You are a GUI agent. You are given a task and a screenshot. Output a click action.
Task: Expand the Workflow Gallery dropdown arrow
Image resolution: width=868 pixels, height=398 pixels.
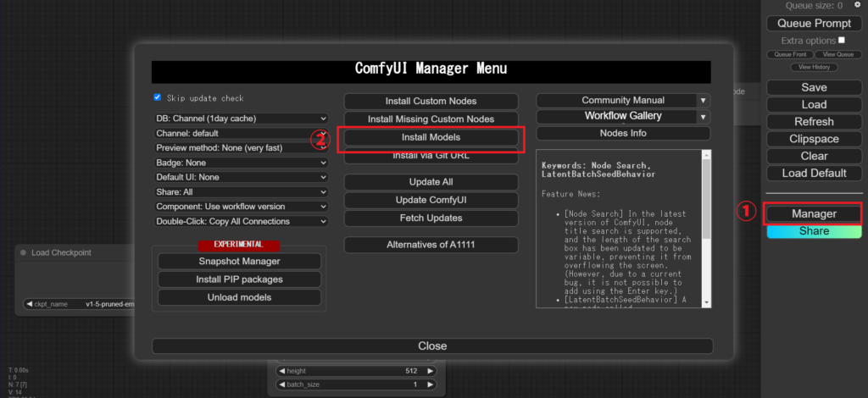(702, 116)
